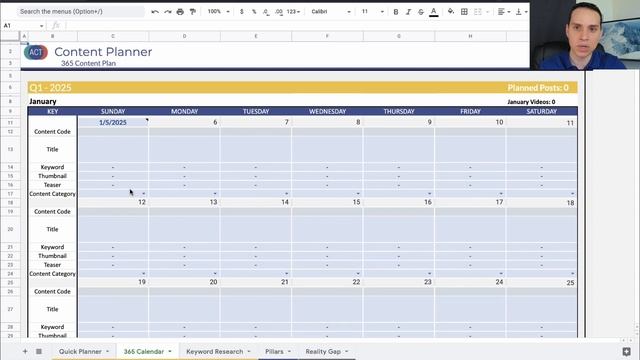The width and height of the screenshot is (640, 360).
Task: Open the text color picker
Action: tap(434, 12)
